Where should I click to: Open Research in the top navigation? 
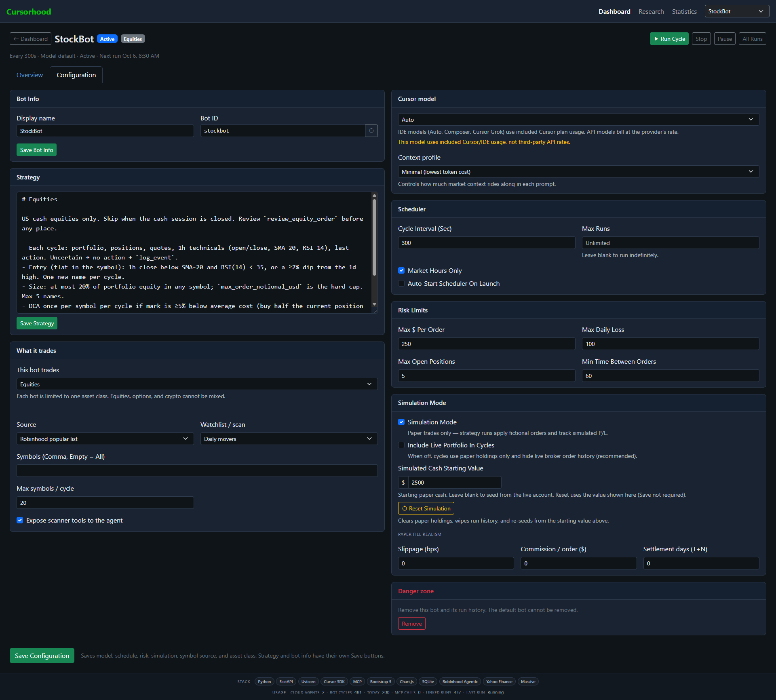point(651,11)
